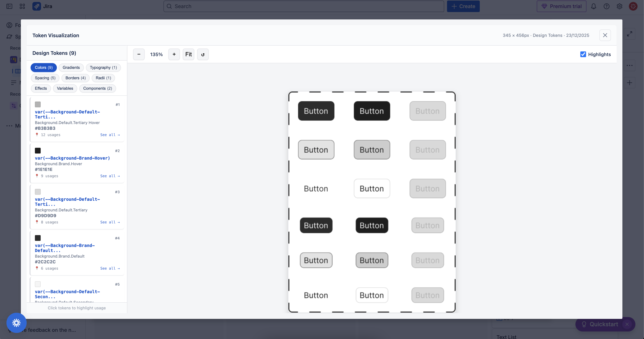Uncheck the Highlights checkbox

point(583,54)
